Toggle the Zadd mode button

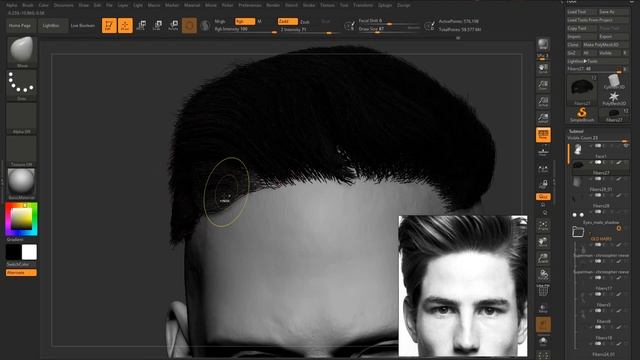coord(287,21)
